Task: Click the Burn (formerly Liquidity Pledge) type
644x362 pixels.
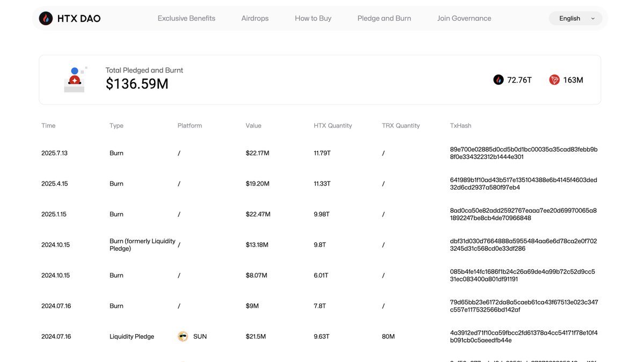Action: 142,244
